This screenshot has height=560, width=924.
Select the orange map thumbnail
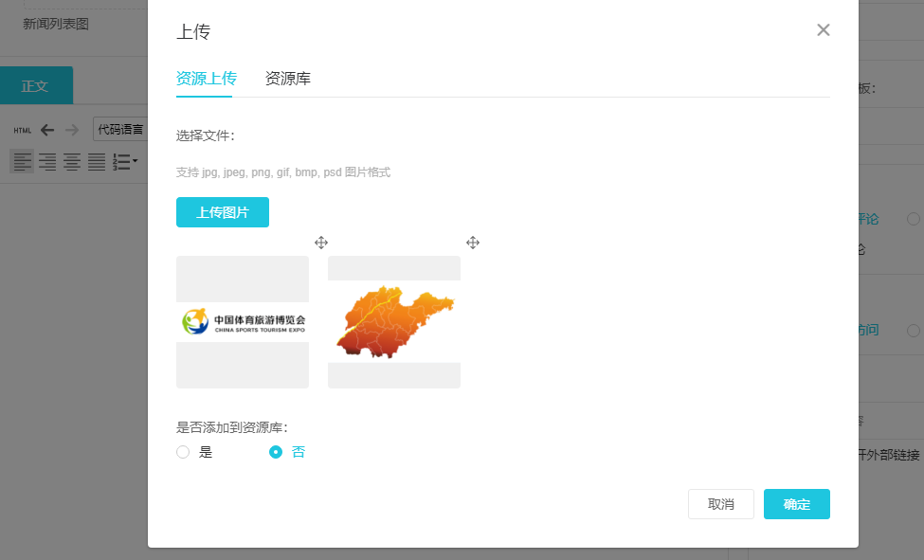click(394, 322)
